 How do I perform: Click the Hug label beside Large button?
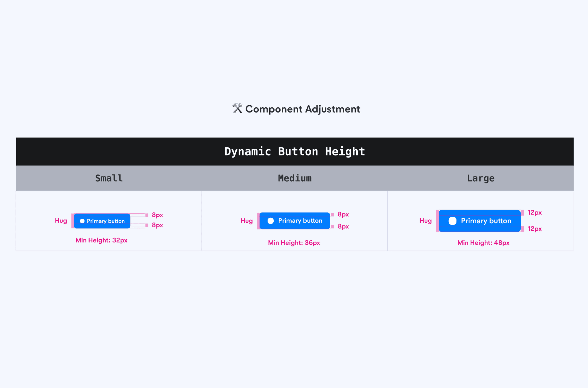click(x=425, y=221)
